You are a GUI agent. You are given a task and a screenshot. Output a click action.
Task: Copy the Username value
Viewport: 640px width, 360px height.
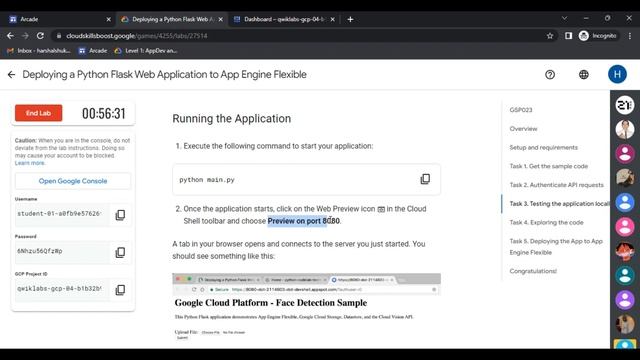tap(120, 215)
